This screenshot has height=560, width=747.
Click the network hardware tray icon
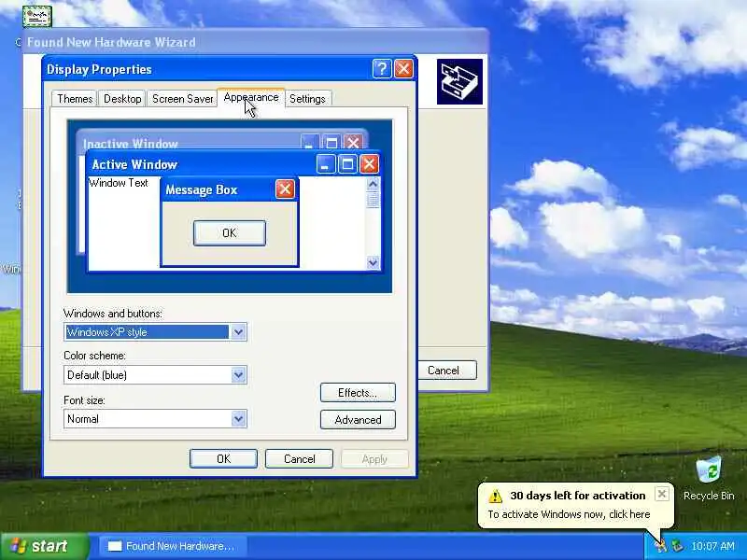point(677,546)
